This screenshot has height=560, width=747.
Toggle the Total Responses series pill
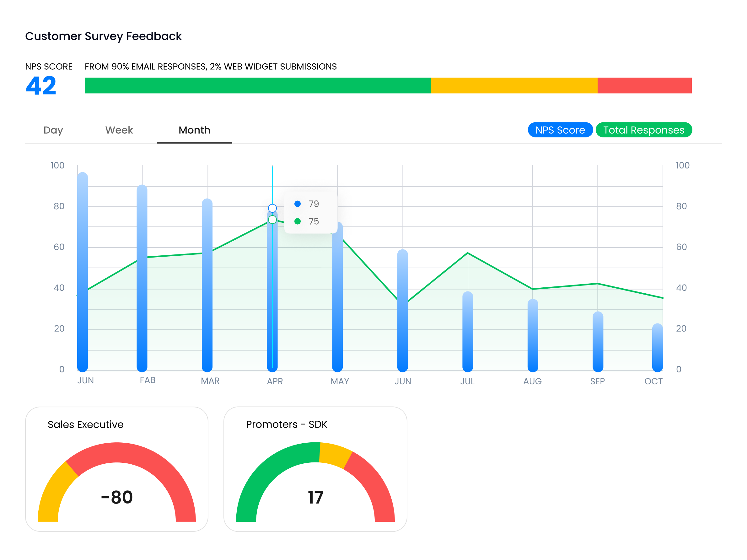(x=644, y=130)
